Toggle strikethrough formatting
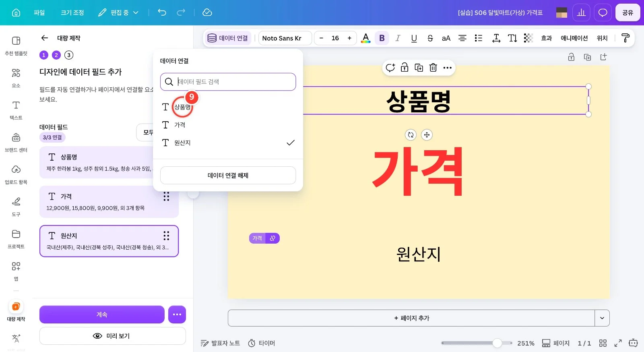The width and height of the screenshot is (644, 352). point(430,38)
